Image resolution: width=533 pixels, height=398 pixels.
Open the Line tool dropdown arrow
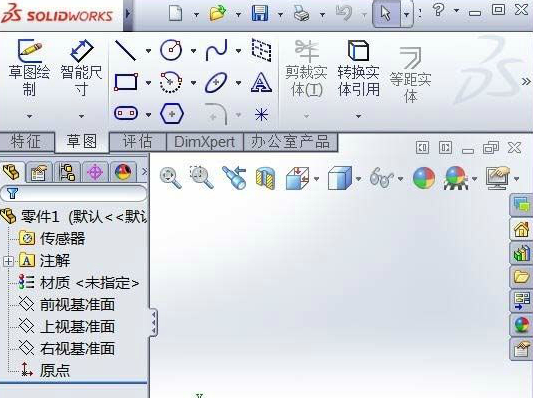(149, 51)
